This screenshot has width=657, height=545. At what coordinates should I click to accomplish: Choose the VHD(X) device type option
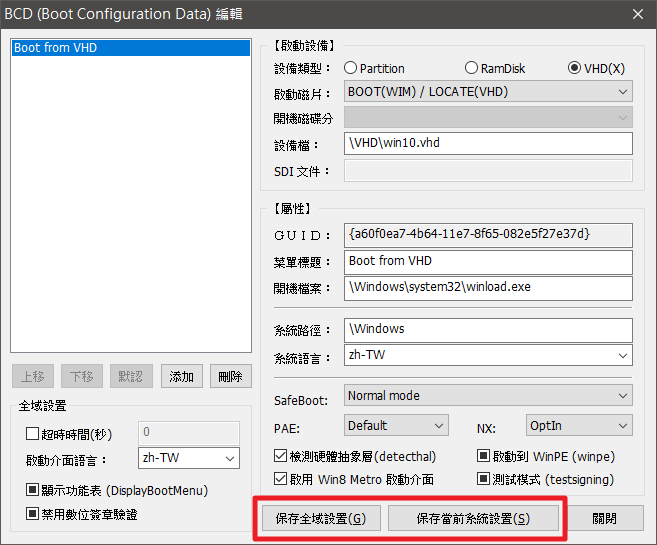[575, 68]
